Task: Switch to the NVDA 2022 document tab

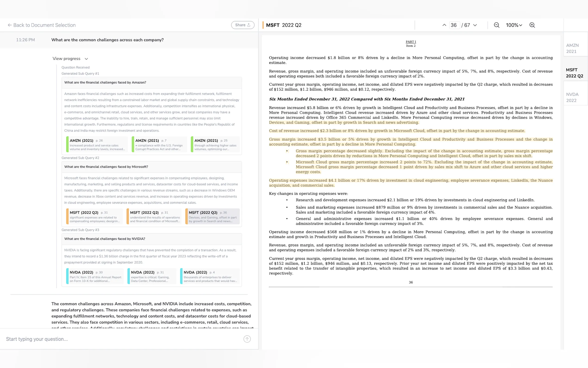Action: point(572,97)
